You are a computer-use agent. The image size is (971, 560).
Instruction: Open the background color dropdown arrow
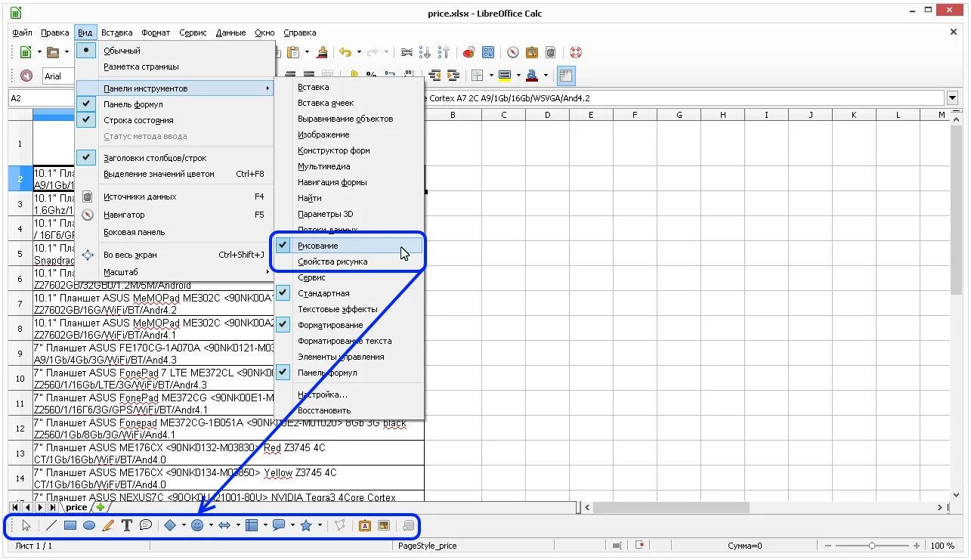point(518,75)
